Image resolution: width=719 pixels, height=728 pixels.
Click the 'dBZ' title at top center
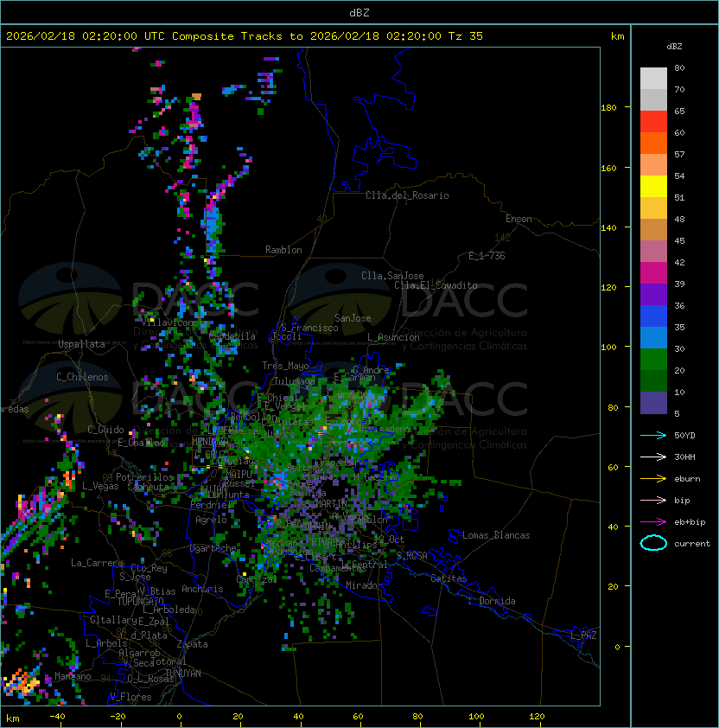(x=359, y=13)
